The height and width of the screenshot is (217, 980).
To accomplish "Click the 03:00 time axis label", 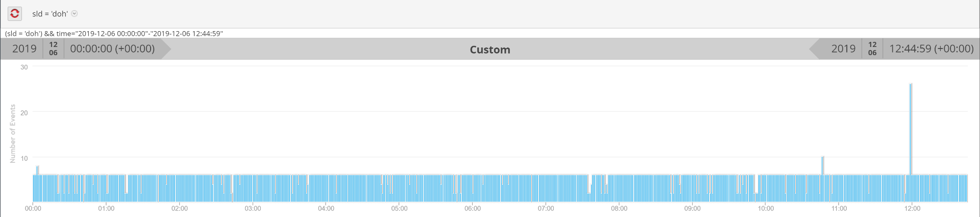I will (x=253, y=208).
